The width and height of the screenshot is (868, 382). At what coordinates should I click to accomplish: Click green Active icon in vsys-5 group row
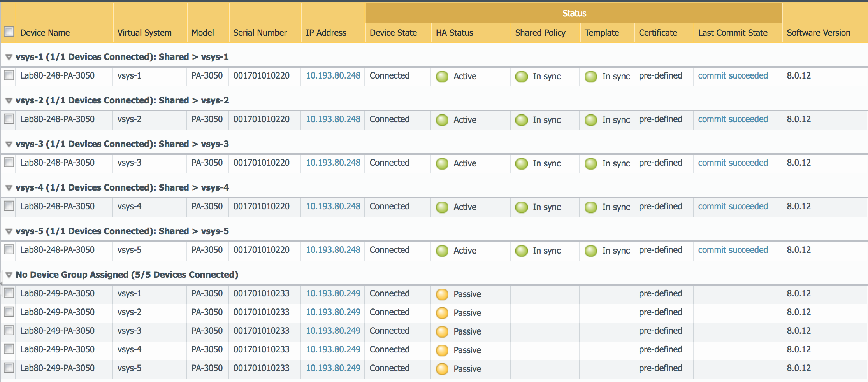pos(442,251)
